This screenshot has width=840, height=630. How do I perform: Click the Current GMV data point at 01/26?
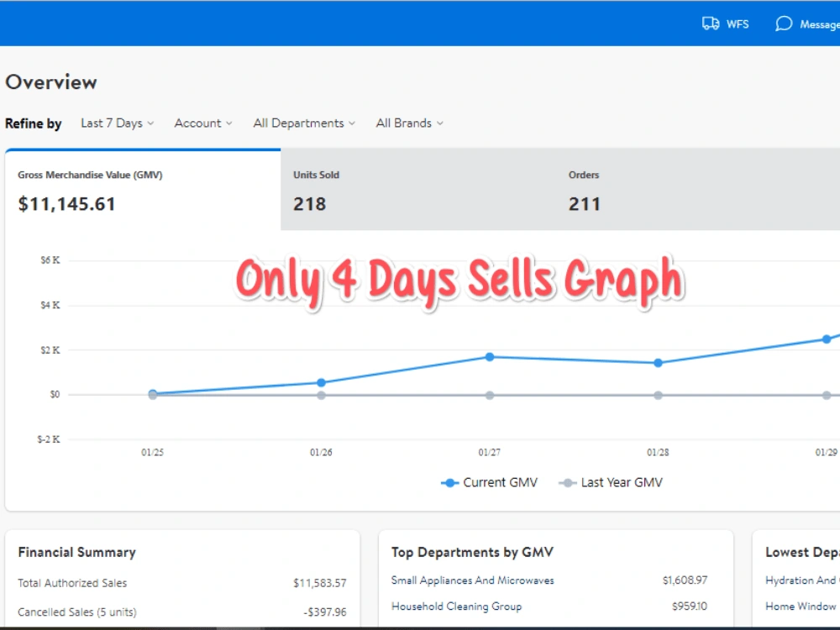[x=321, y=382]
